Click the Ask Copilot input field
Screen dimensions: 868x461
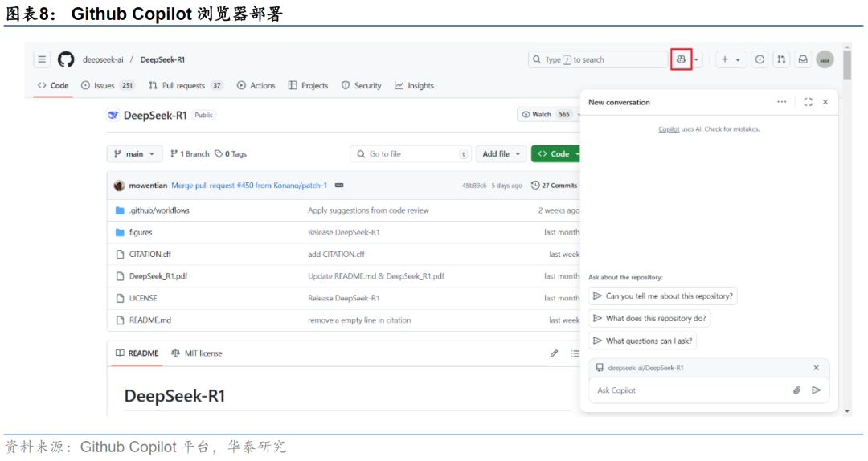(691, 390)
